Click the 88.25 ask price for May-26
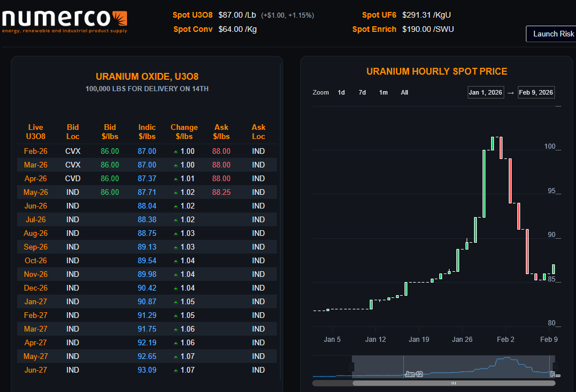Image resolution: width=576 pixels, height=392 pixels. click(x=221, y=192)
